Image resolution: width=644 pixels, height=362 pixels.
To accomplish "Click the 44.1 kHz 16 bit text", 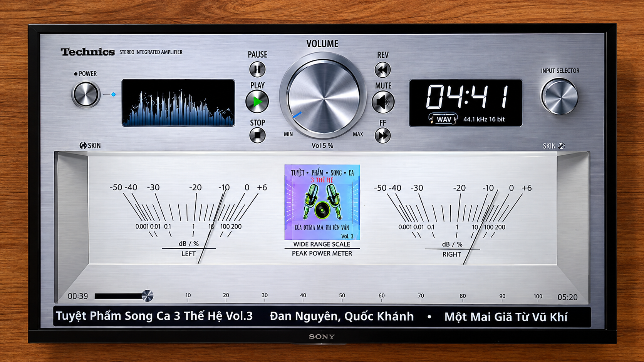I will tap(484, 119).
